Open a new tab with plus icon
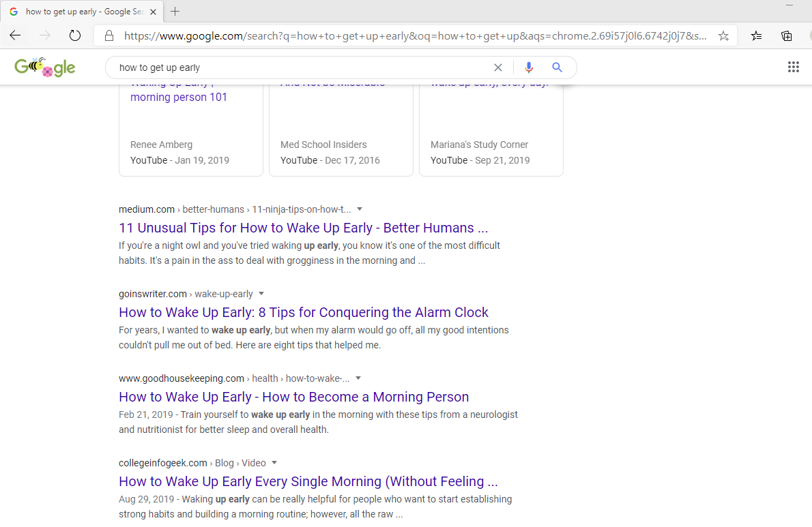This screenshot has height=527, width=812. 175,12
